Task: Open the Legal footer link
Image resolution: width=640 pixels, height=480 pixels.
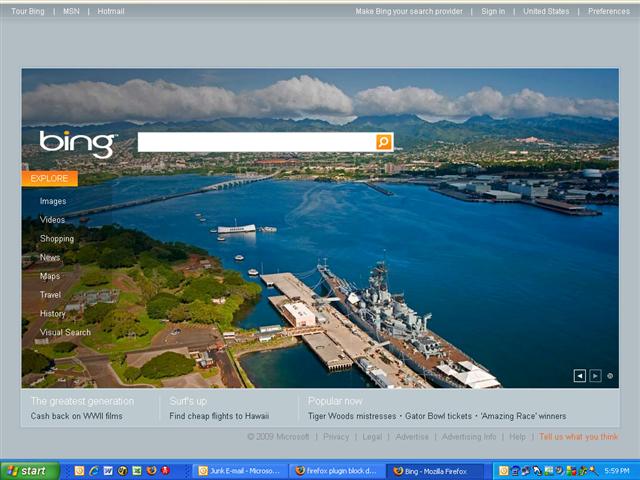Action: coord(372,437)
